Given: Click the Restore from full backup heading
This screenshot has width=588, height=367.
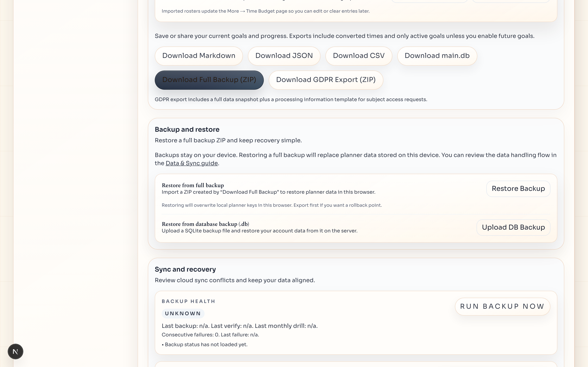Looking at the screenshot, I should click(x=193, y=185).
